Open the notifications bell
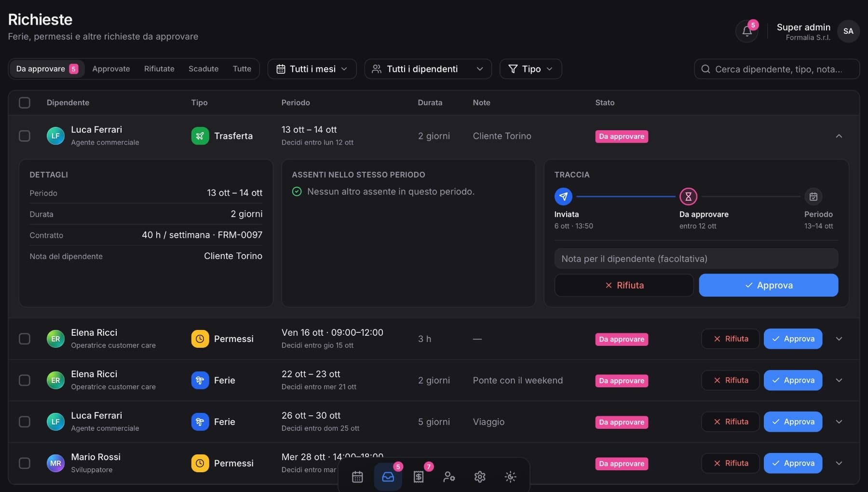 click(x=746, y=31)
